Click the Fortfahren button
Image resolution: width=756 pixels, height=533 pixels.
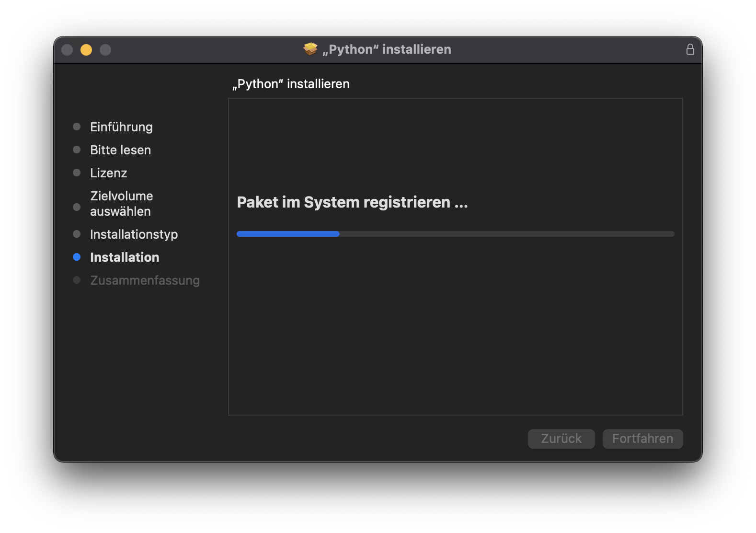(642, 439)
